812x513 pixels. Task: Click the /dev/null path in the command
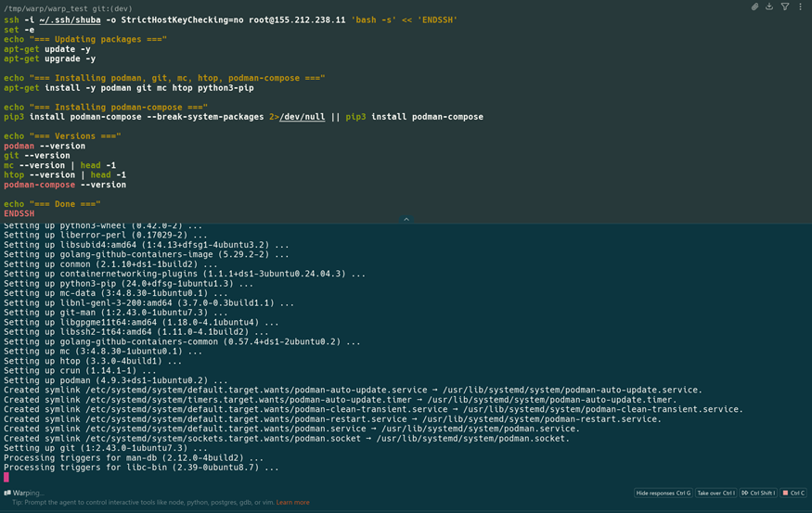point(302,117)
